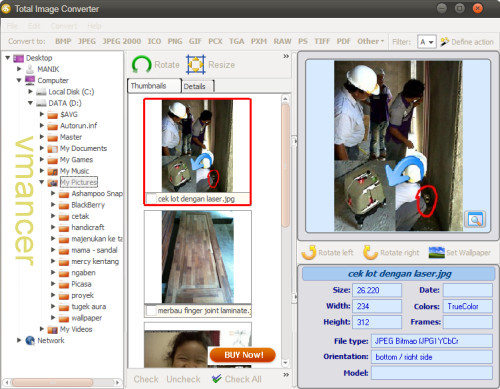The image size is (500, 389).
Task: Collapse the DATA (D:) node
Action: 30,103
